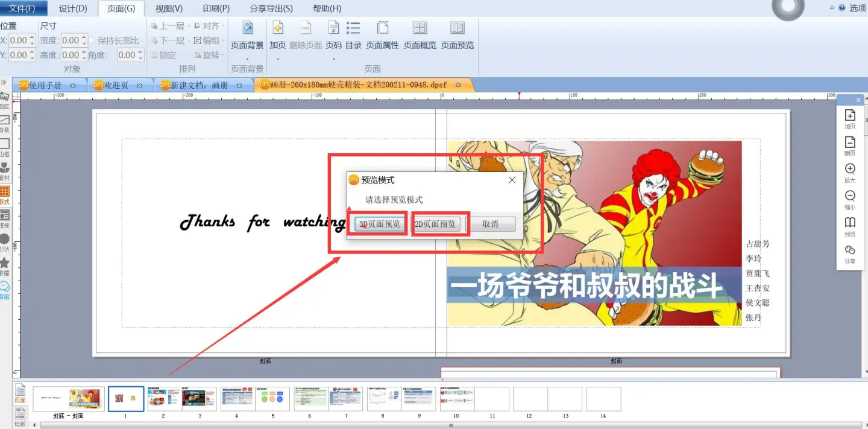Screen dimensions: 868x429
Task: Select page 14 thumbnail
Action: coord(603,399)
